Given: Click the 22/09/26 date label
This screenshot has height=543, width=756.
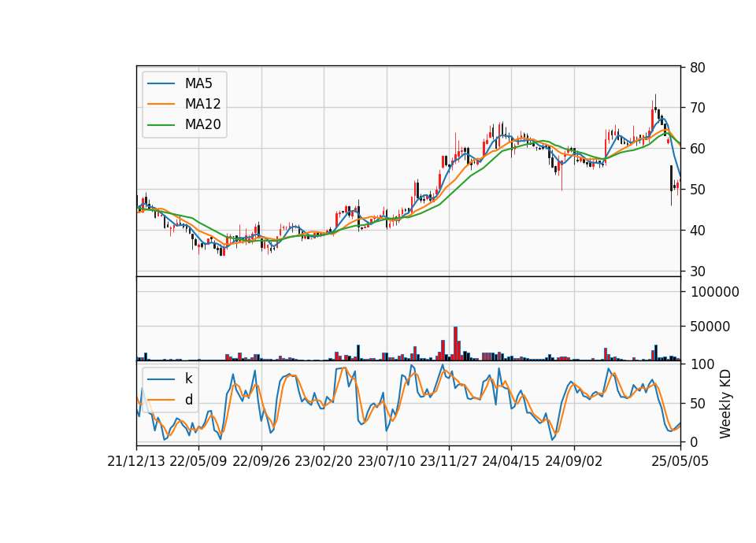Looking at the screenshot, I should [x=261, y=462].
